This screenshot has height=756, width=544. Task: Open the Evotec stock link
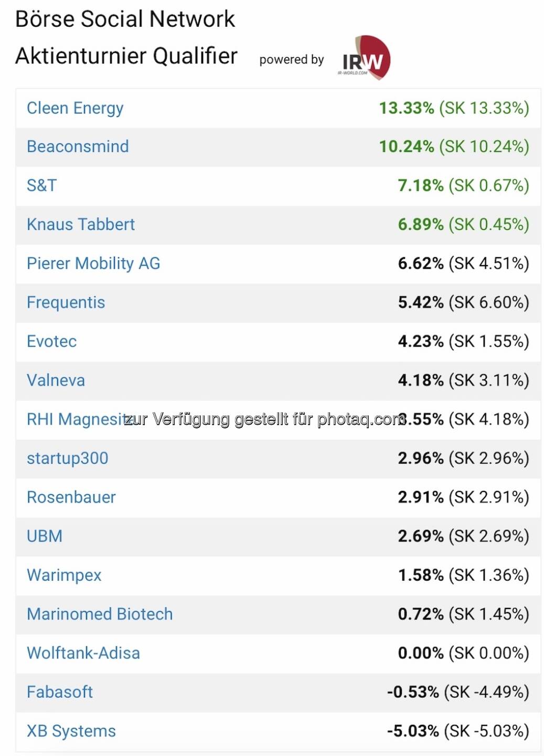pos(51,341)
